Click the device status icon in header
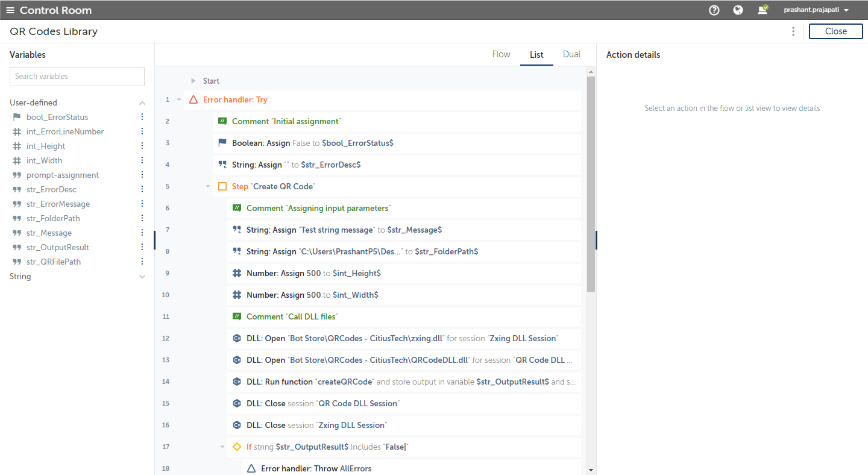Viewport: 868px width, 475px height. click(763, 10)
